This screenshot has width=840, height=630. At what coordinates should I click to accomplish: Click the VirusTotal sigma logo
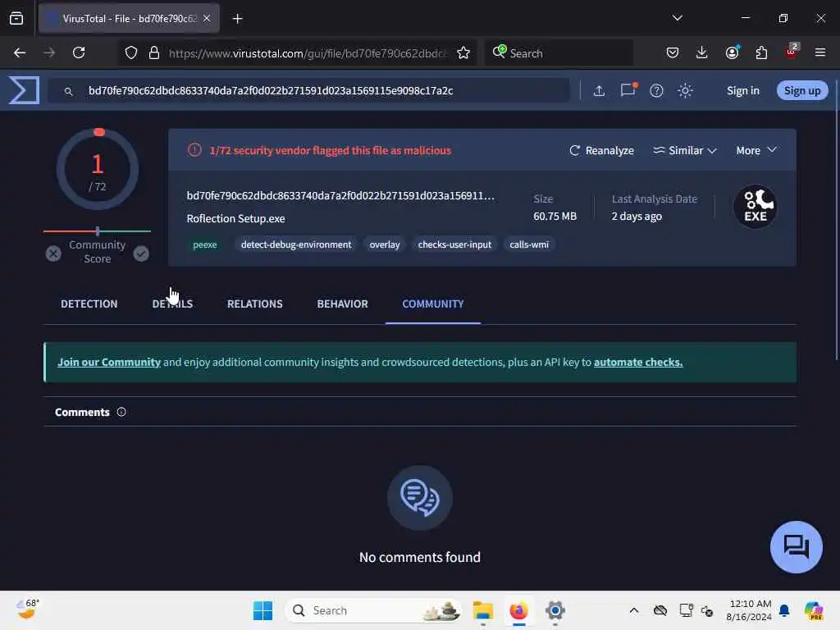24,90
